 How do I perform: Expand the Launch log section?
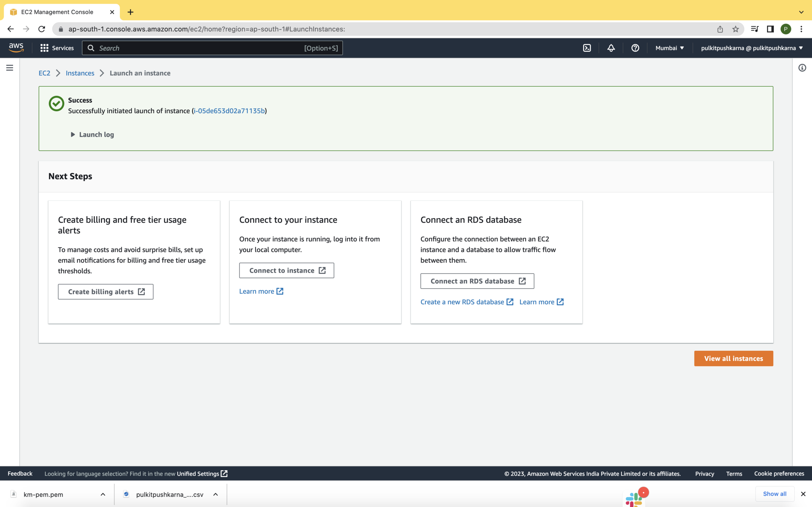tap(92, 134)
